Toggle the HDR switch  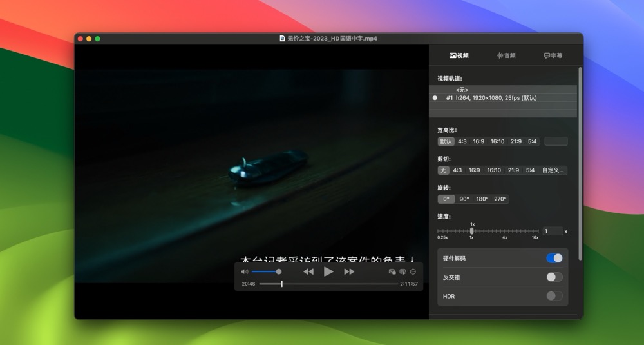click(x=554, y=295)
